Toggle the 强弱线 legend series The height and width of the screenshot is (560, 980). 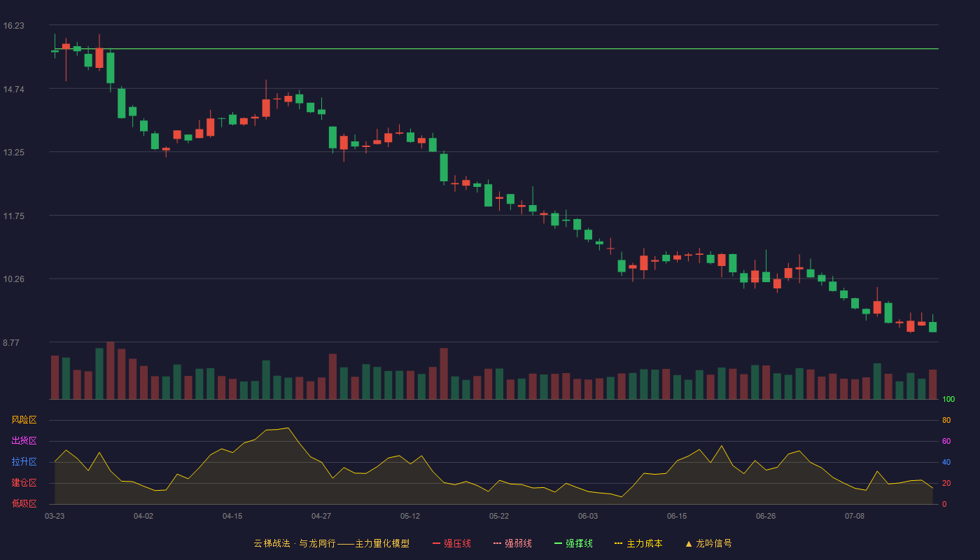[512, 543]
